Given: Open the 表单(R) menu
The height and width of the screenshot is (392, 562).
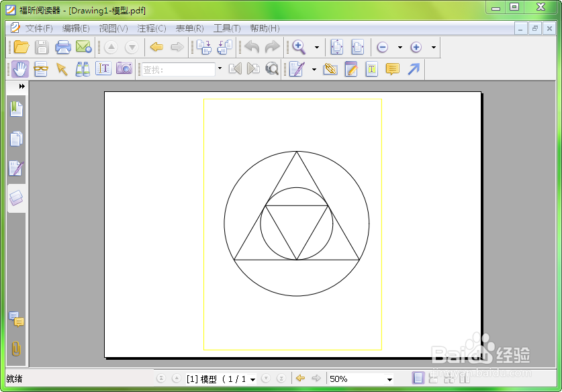Looking at the screenshot, I should tap(189, 28).
